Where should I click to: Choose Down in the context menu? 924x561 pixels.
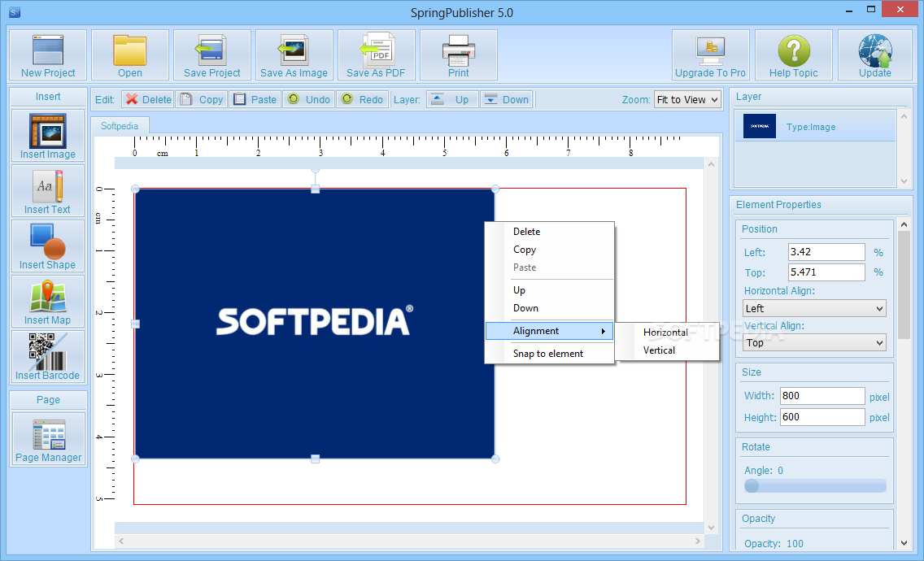pos(549,307)
